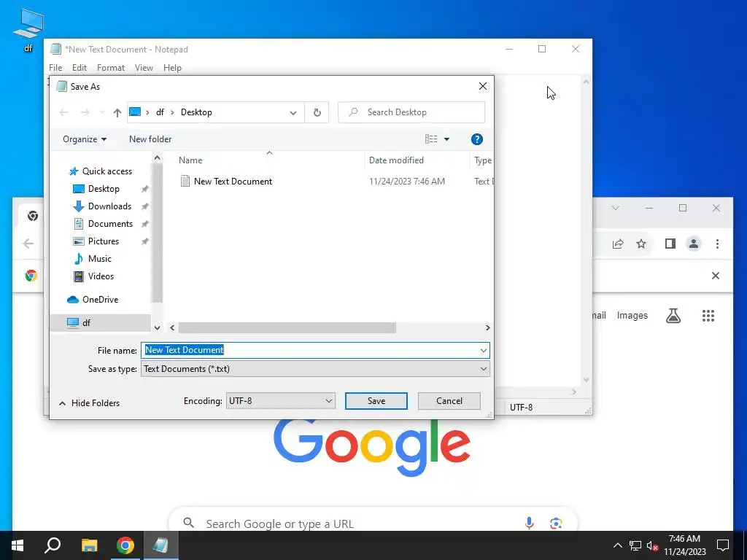The width and height of the screenshot is (747, 560).
Task: Open Chrome three-dot menu
Action: pos(718,244)
